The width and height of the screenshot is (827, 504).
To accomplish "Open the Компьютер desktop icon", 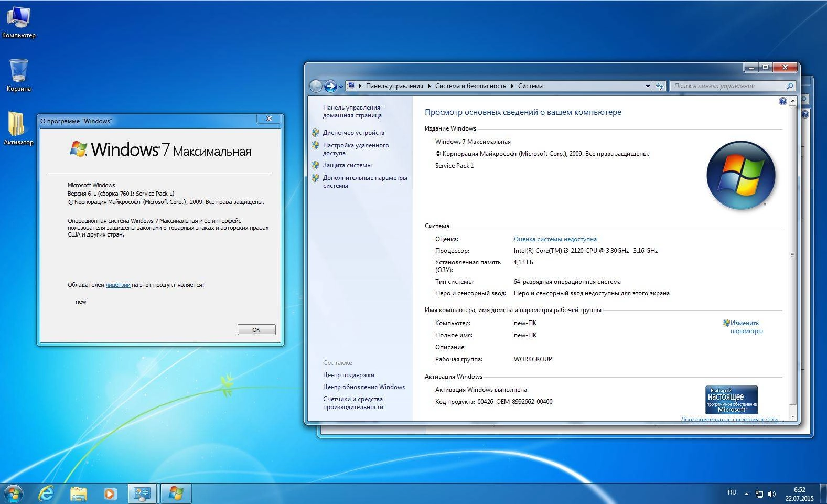I will 18,21.
